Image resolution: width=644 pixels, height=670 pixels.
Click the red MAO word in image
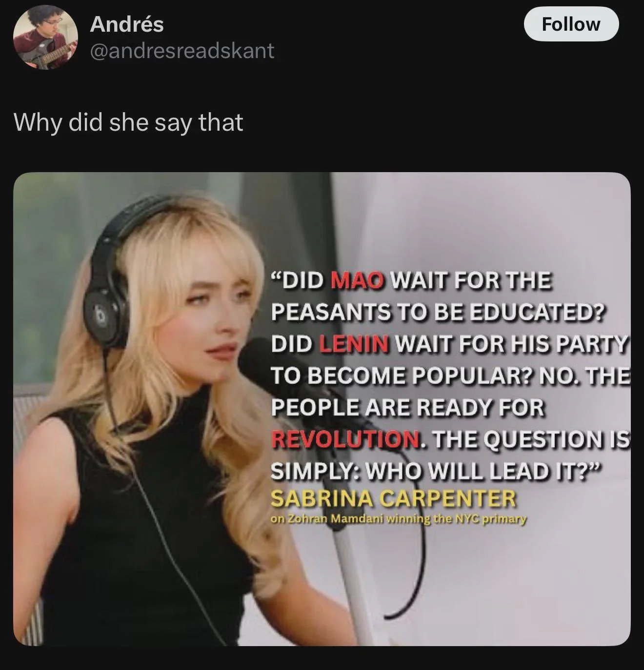coord(358,281)
